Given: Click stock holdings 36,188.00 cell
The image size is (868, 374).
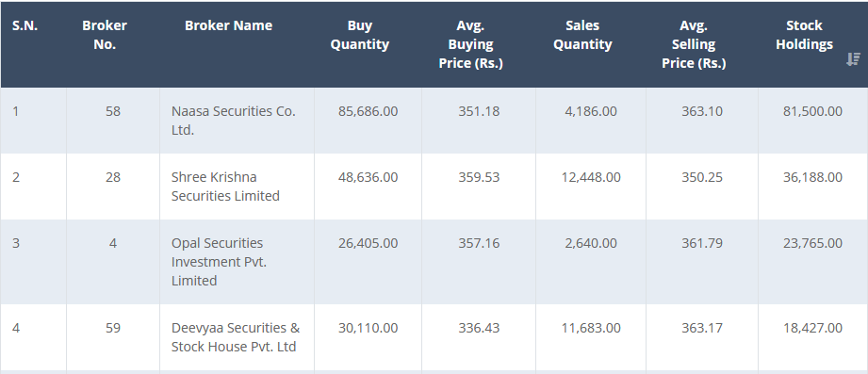Looking at the screenshot, I should [x=812, y=177].
